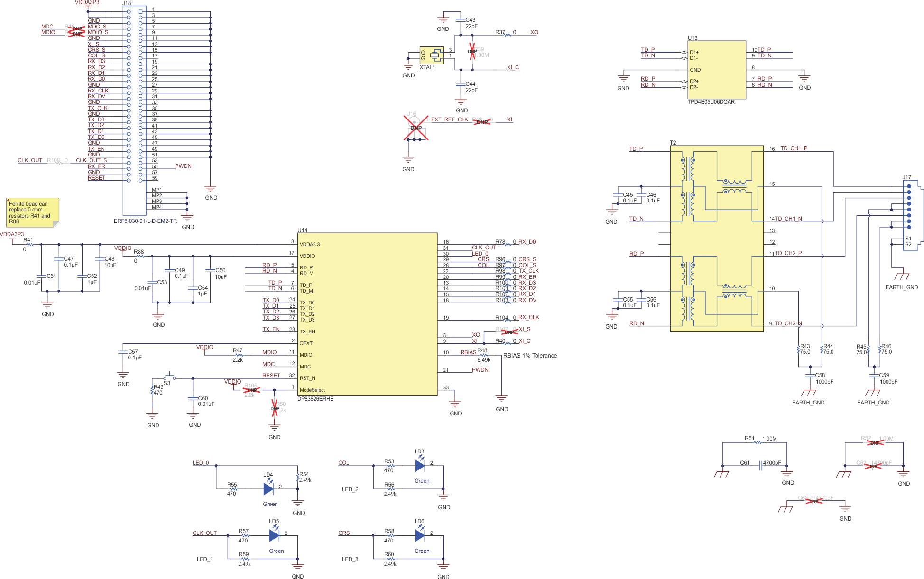Image resolution: width=924 pixels, height=579 pixels.
Task: Click the RESET label on J18
Action: (x=96, y=178)
